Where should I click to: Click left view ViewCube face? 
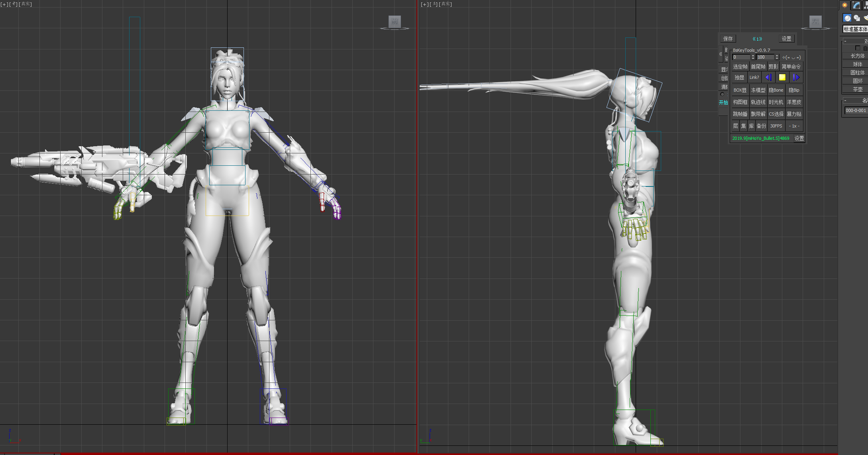point(815,22)
